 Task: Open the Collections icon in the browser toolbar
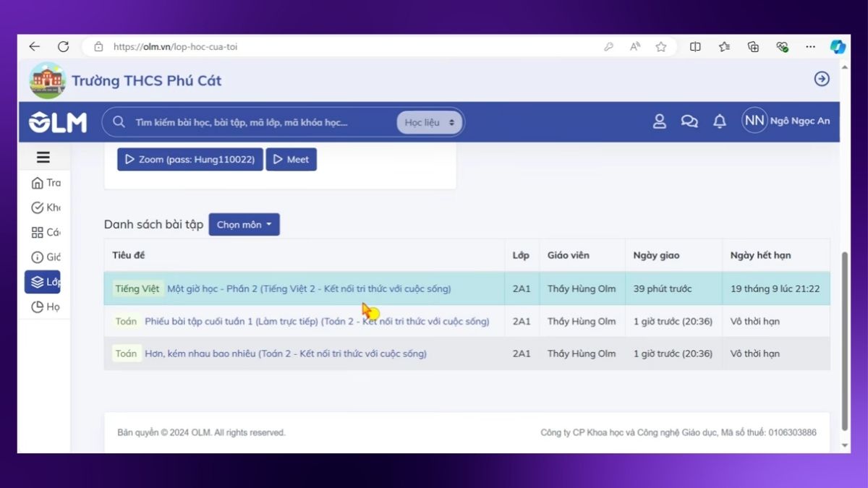pyautogui.click(x=753, y=46)
